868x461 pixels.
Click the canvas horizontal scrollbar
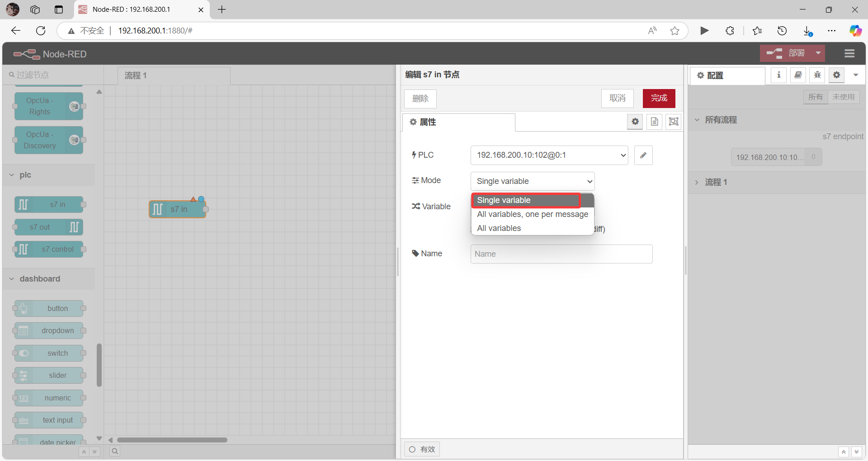pos(172,440)
